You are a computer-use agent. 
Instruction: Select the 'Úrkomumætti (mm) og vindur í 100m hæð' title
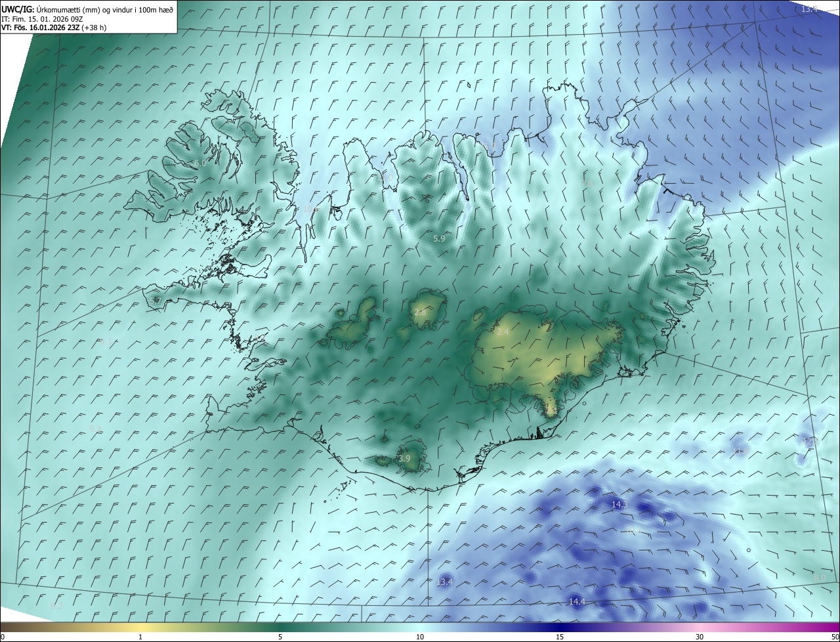[x=104, y=9]
